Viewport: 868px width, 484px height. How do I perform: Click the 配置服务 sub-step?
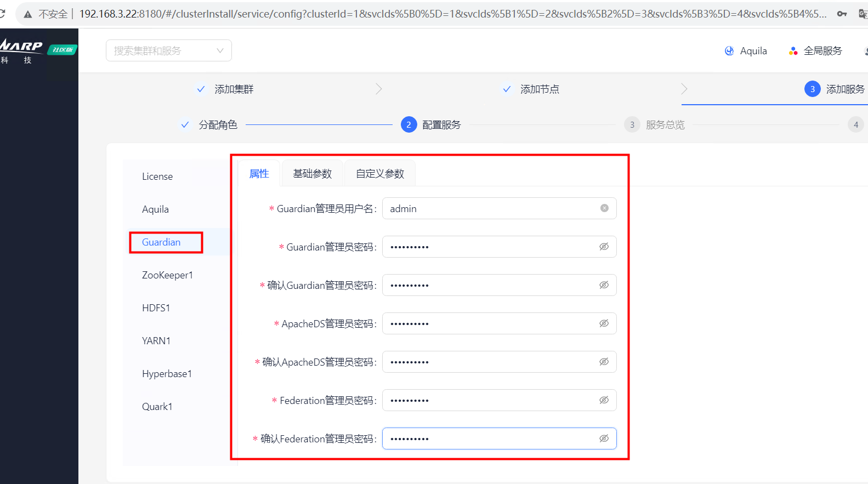tap(431, 125)
